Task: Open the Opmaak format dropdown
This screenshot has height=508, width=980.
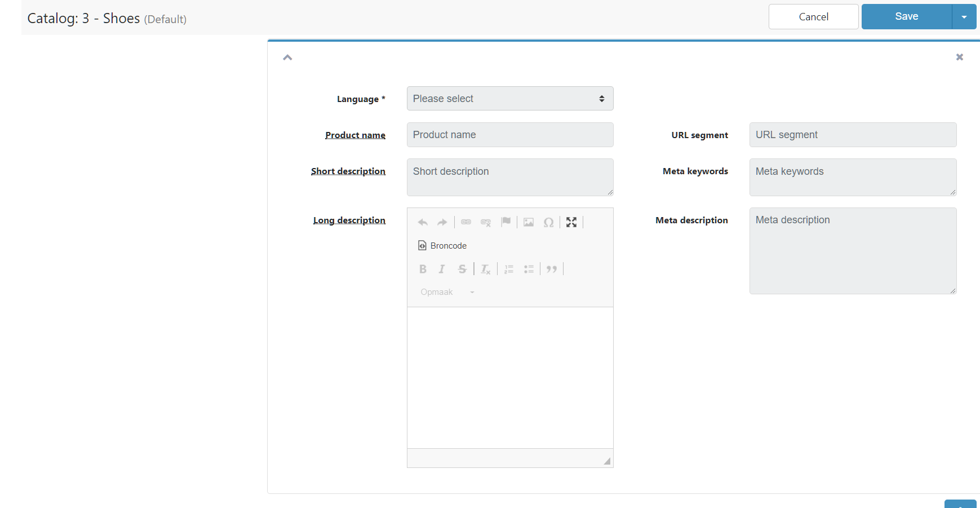Action: click(x=447, y=292)
